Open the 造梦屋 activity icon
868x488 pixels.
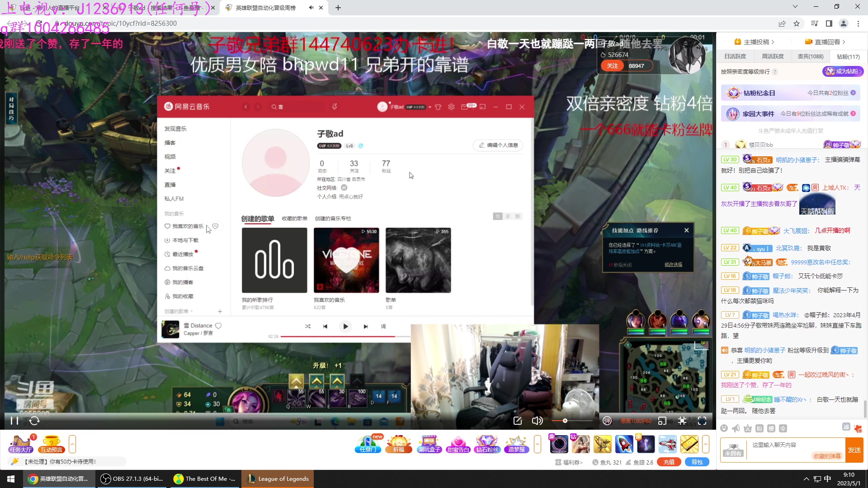[516, 444]
